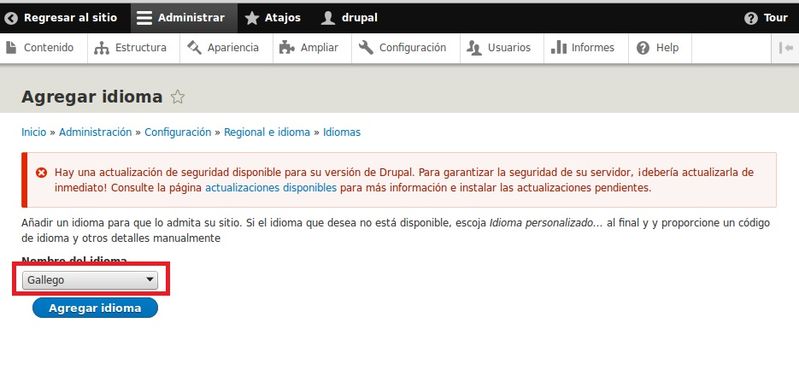
Task: Click the star icon beside Atajos
Action: (x=252, y=18)
